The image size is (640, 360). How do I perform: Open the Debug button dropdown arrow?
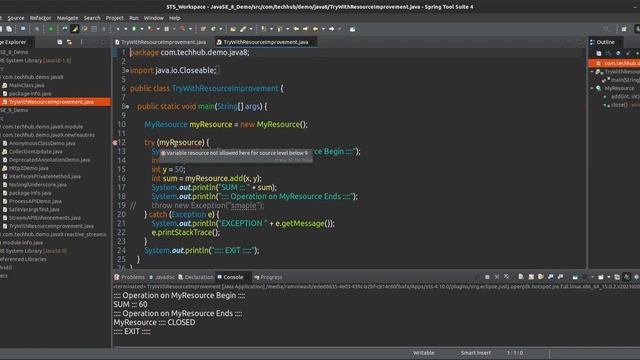(x=125, y=29)
